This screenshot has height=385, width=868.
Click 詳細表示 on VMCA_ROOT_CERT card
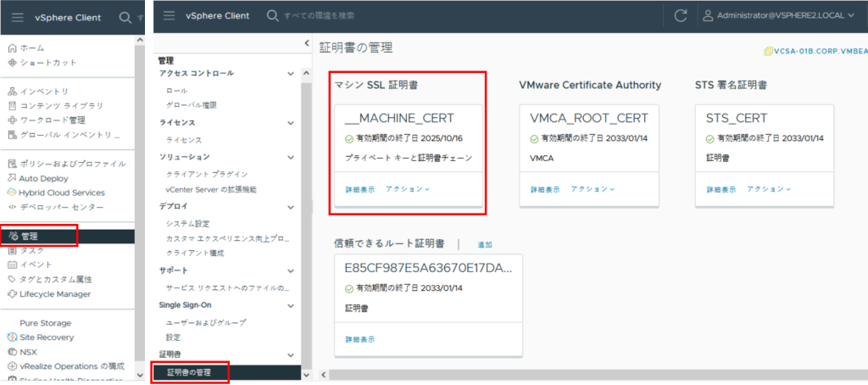tap(545, 189)
